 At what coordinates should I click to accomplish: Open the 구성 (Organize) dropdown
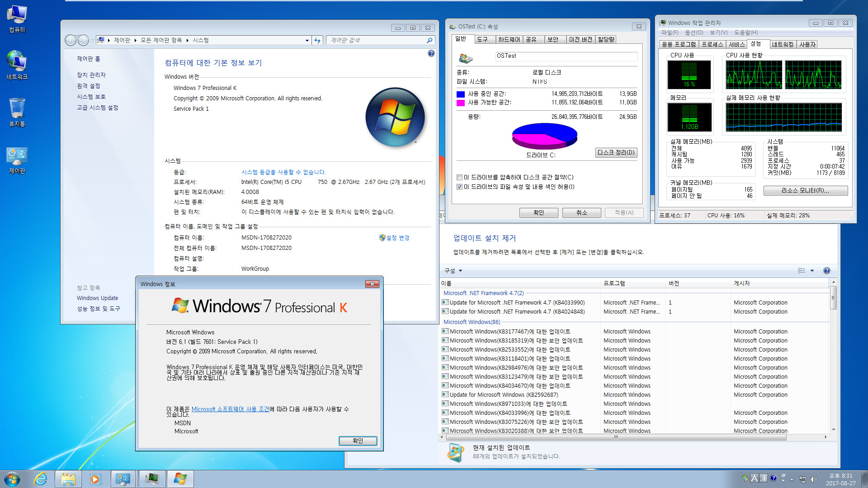click(x=453, y=271)
